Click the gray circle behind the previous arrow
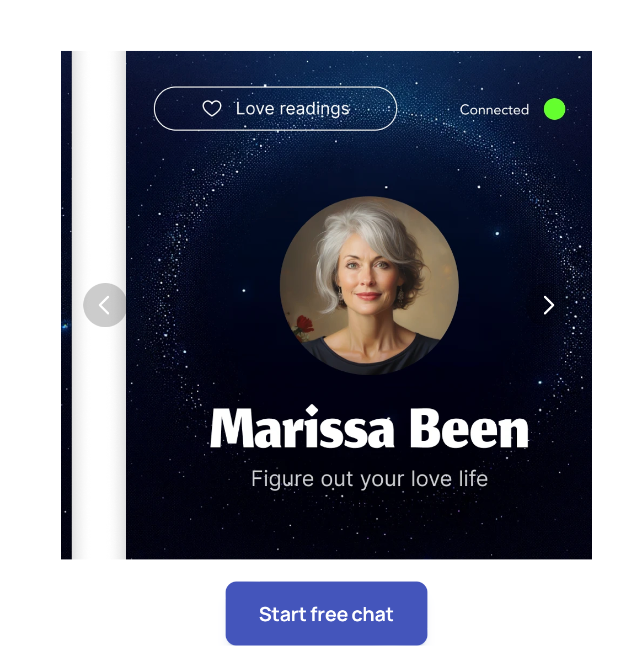This screenshot has width=642, height=672. tap(105, 305)
